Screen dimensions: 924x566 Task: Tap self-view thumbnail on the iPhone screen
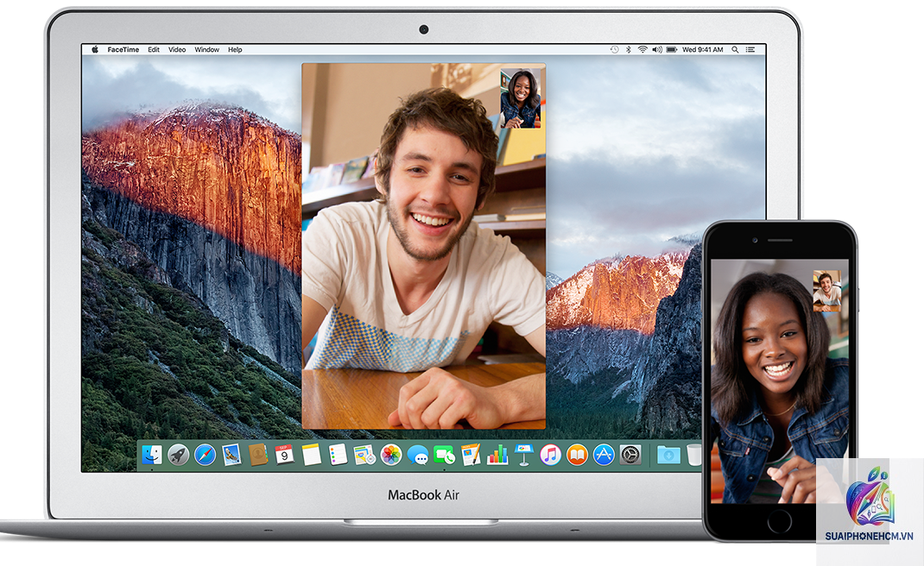pos(827,291)
